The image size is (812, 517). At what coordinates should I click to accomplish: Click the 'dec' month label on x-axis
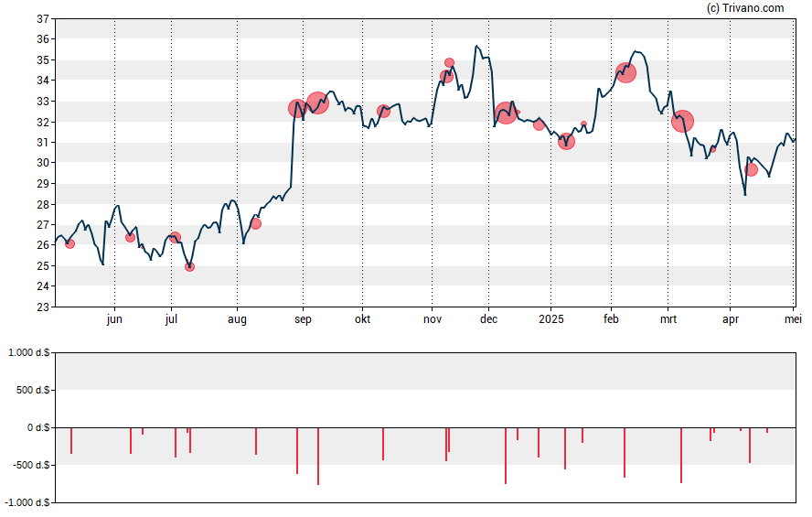[489, 318]
